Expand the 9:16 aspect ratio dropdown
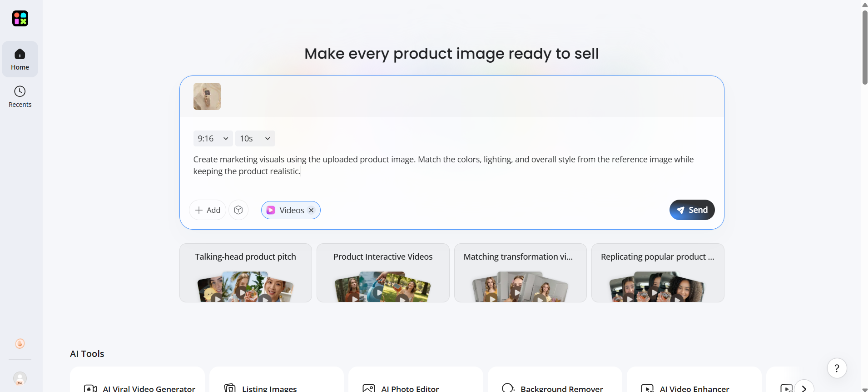The height and width of the screenshot is (392, 868). (213, 138)
